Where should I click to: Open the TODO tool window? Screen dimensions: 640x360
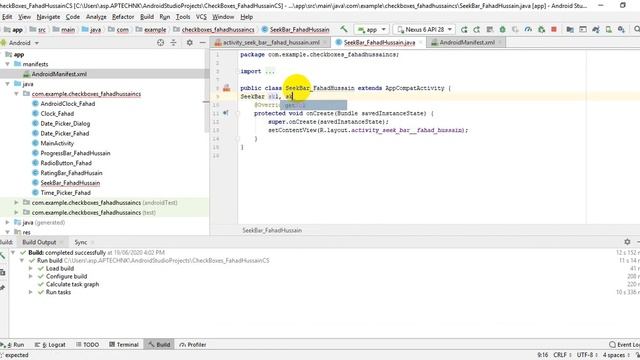click(87, 344)
